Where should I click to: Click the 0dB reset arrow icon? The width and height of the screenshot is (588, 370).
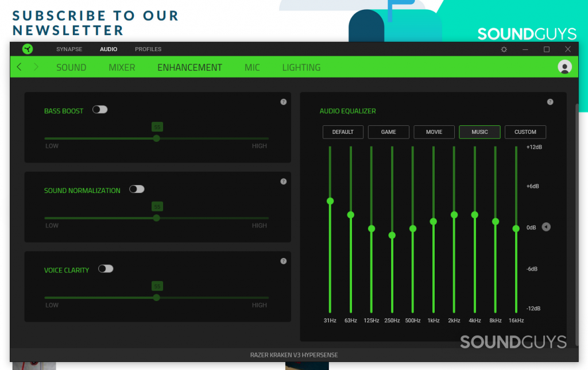pyautogui.click(x=547, y=227)
